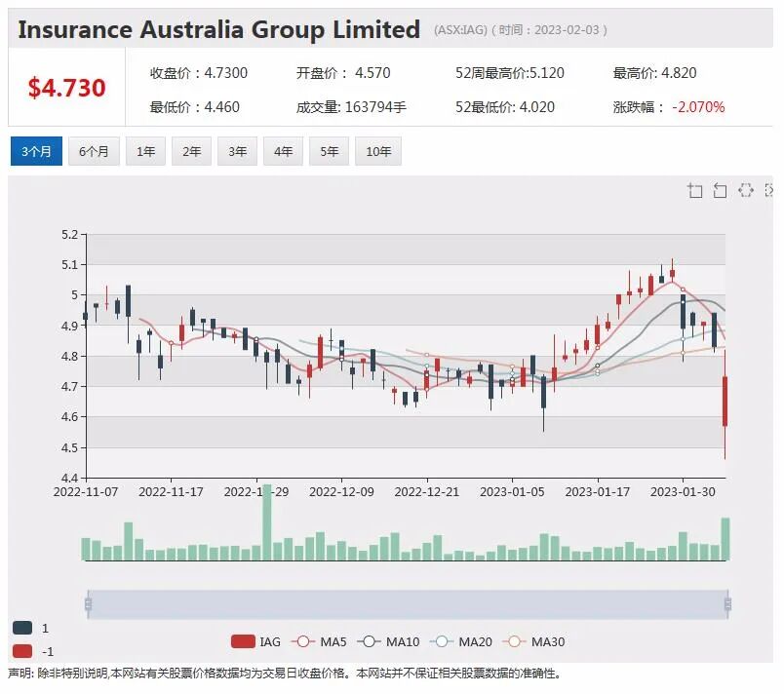784x694 pixels.
Task: Click the left handle of the data zoom slider
Action: point(89,604)
